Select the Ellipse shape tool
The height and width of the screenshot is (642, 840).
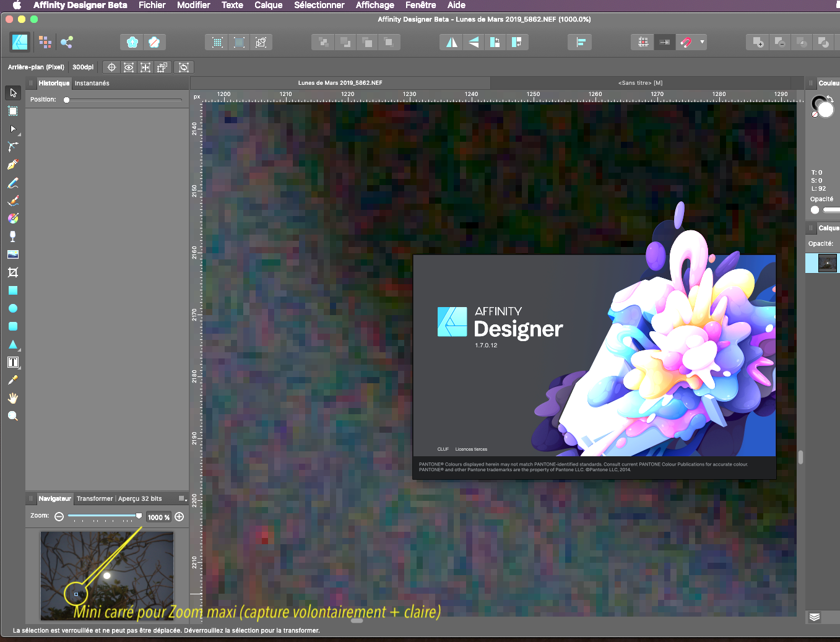point(13,308)
